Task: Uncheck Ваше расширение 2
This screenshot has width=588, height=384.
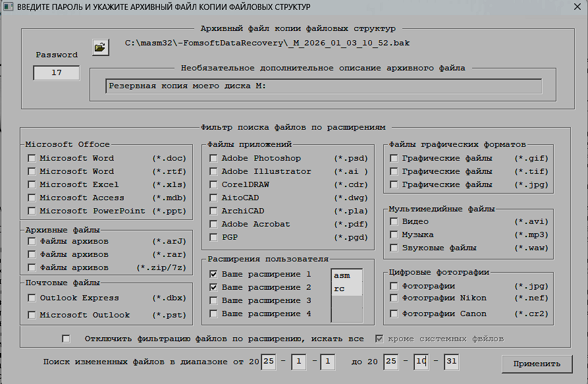Action: (213, 287)
